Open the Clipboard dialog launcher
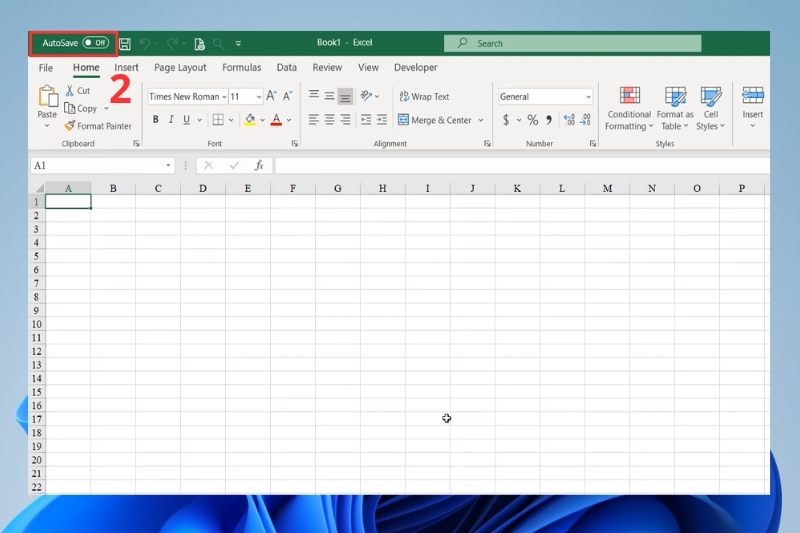Viewport: 800px width, 533px height. [136, 144]
